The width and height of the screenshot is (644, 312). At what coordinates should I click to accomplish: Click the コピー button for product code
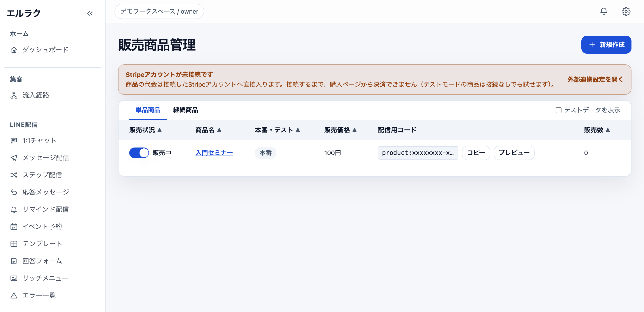pos(476,153)
